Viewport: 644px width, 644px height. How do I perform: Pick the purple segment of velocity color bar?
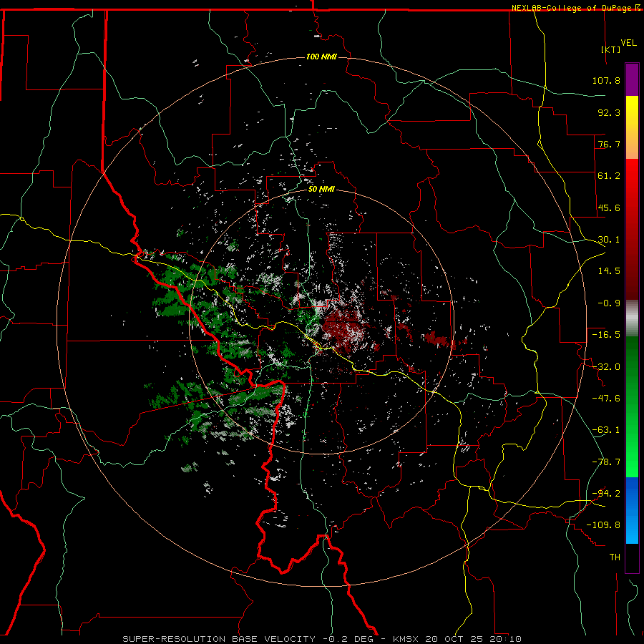[632, 79]
